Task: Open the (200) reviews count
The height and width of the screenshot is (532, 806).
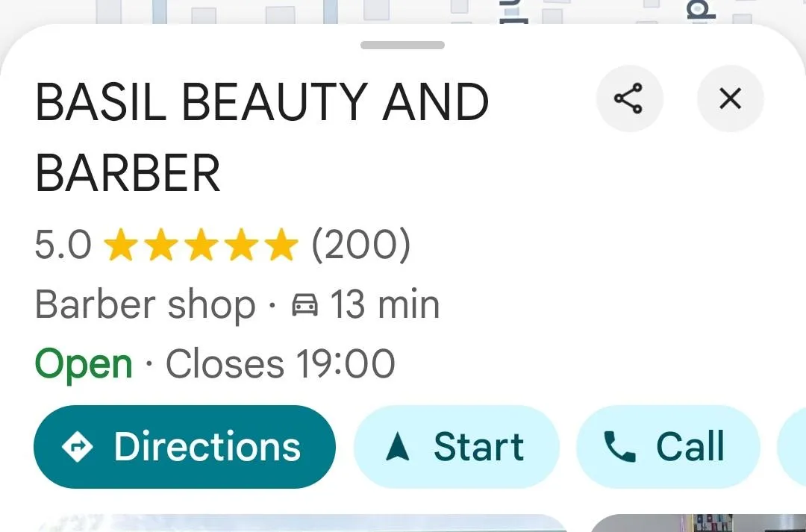Action: coord(361,245)
